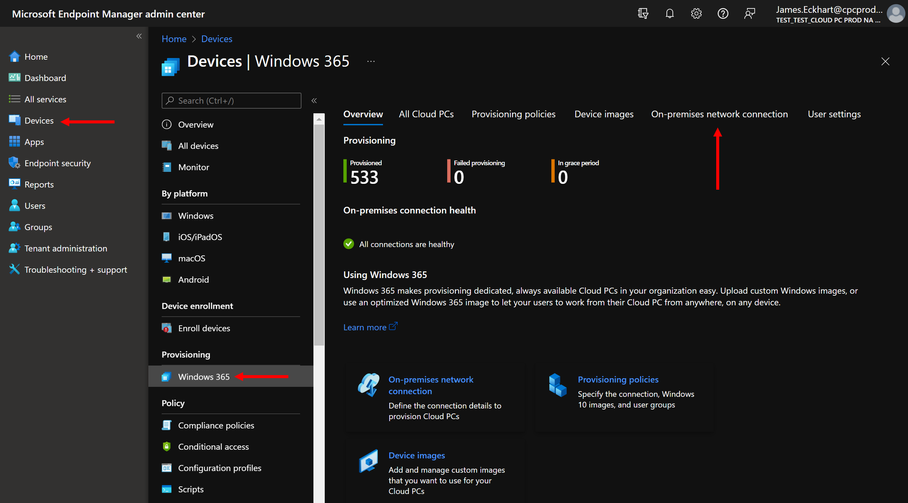
Task: Open Overview in Devices menu
Action: 196,124
